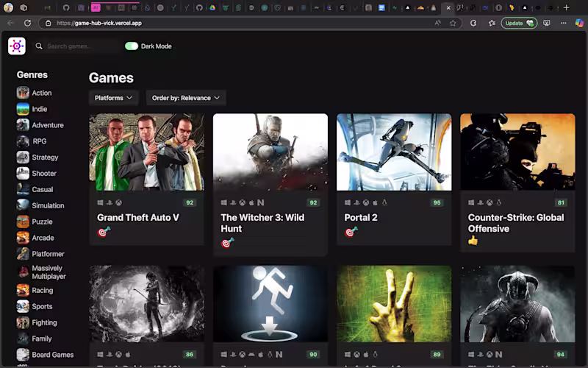588x368 pixels.
Task: Click the "Games" page heading
Action: [x=112, y=78]
